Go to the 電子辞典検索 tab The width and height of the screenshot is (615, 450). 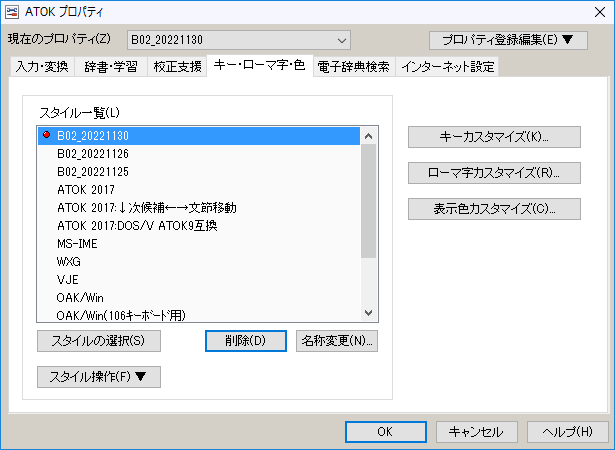pos(354,67)
